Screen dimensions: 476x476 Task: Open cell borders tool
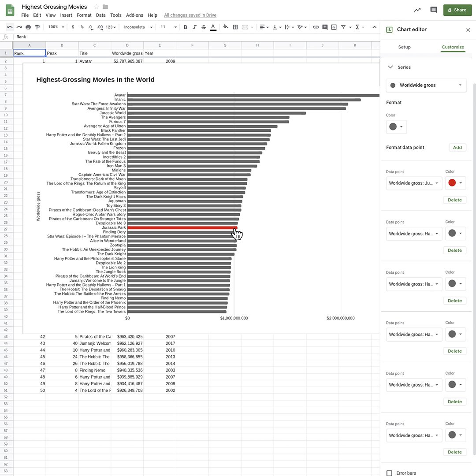[235, 27]
